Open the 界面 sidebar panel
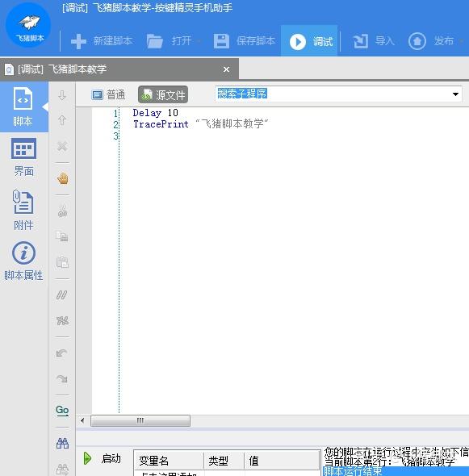This screenshot has width=469, height=476. pos(23,157)
